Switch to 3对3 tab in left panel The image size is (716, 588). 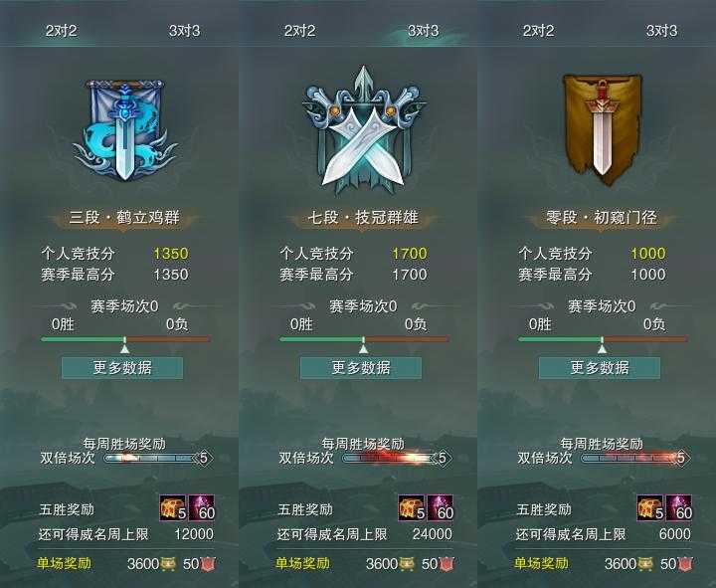coord(185,31)
